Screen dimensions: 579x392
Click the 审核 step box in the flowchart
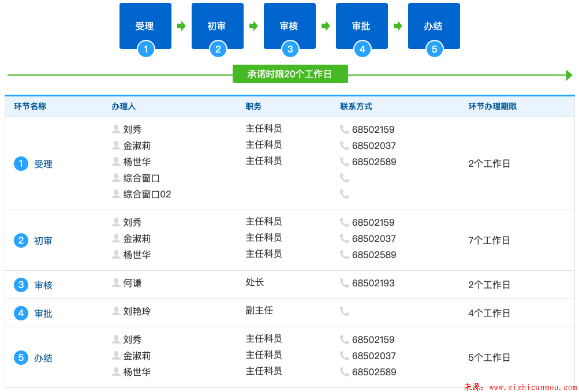pos(289,26)
